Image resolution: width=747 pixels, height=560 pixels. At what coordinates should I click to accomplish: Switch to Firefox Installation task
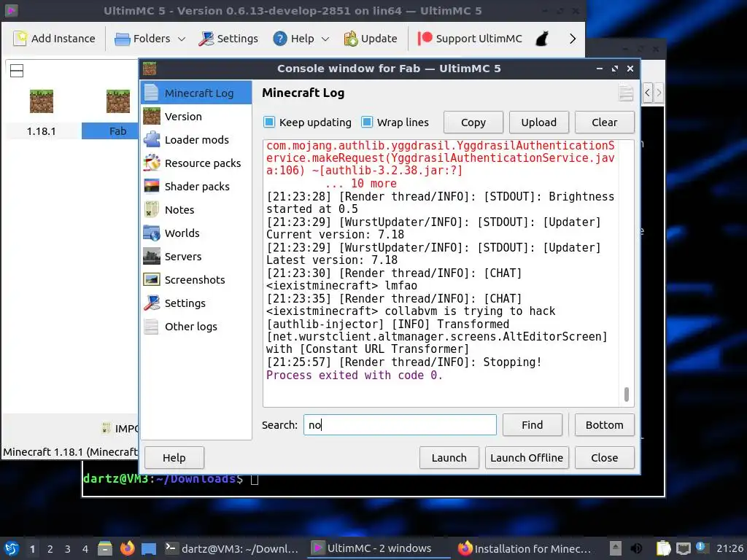(524, 548)
